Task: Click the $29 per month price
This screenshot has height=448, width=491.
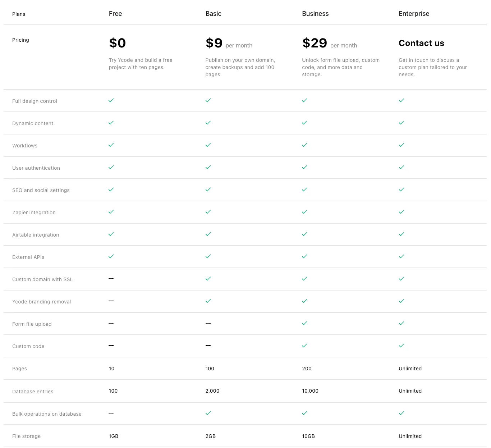Action: [x=315, y=43]
